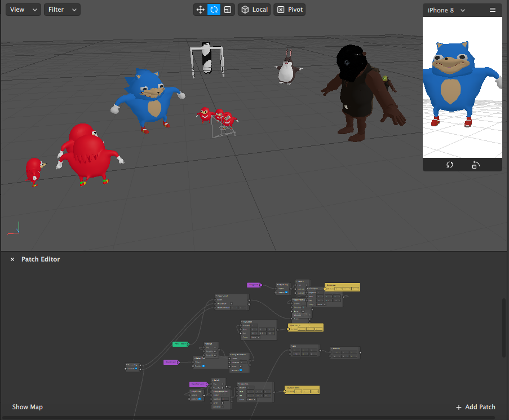Click the simulator rotate device icon

tap(476, 165)
